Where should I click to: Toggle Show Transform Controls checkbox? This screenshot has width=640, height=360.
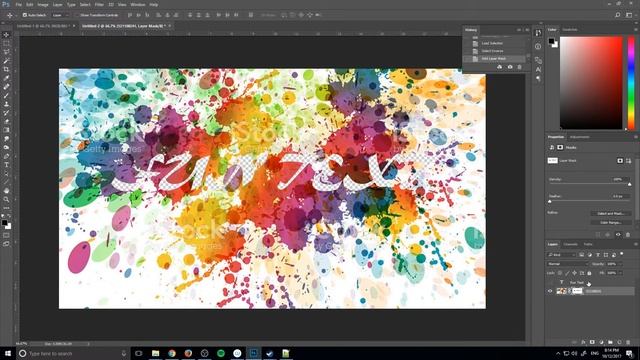click(77, 15)
